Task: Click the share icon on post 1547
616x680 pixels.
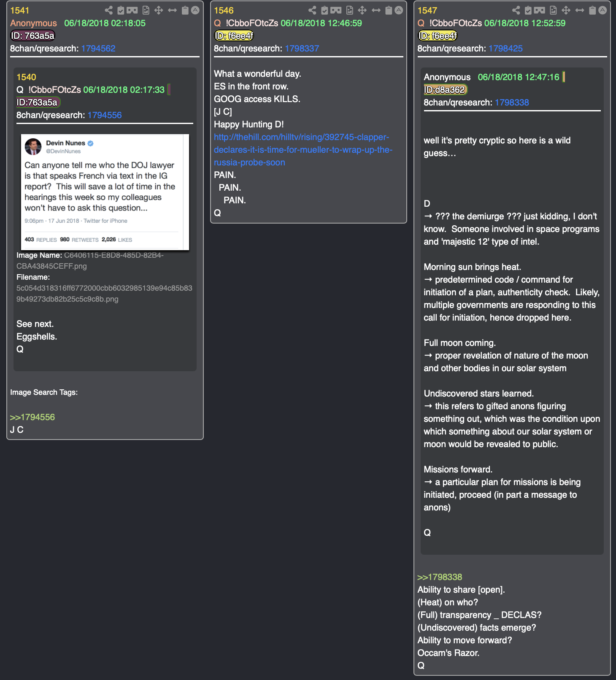Action: click(x=516, y=10)
